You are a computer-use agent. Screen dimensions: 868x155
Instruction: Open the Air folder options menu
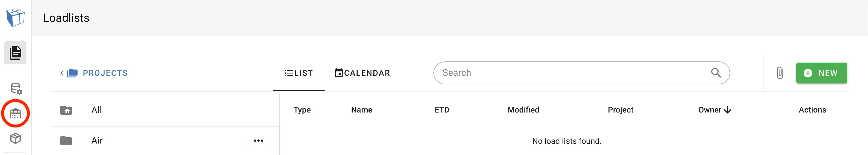(258, 141)
